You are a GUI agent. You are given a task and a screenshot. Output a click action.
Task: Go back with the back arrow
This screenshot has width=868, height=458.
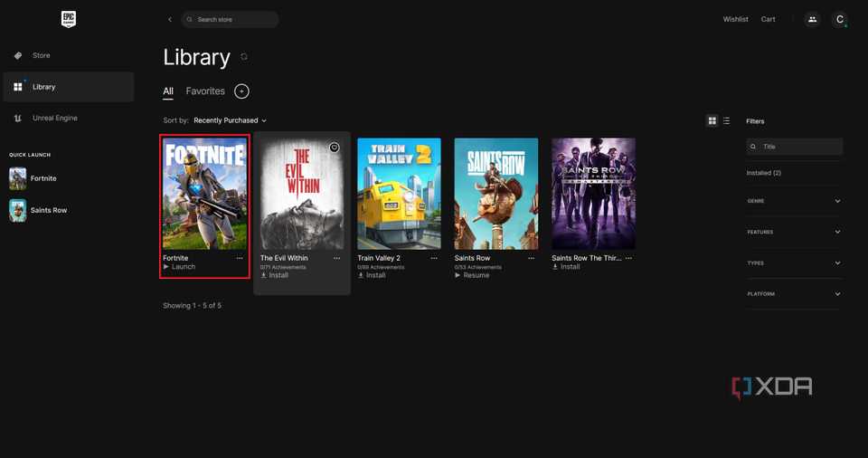(170, 19)
